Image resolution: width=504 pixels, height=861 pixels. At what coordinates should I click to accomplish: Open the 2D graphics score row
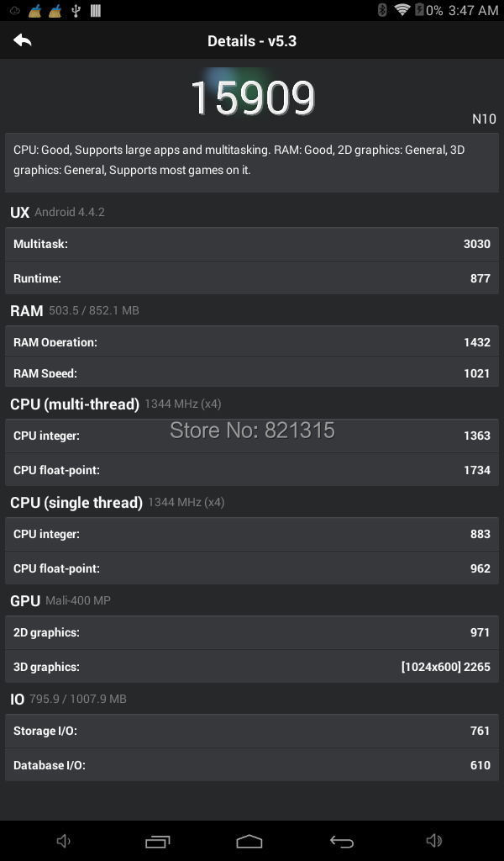(252, 632)
